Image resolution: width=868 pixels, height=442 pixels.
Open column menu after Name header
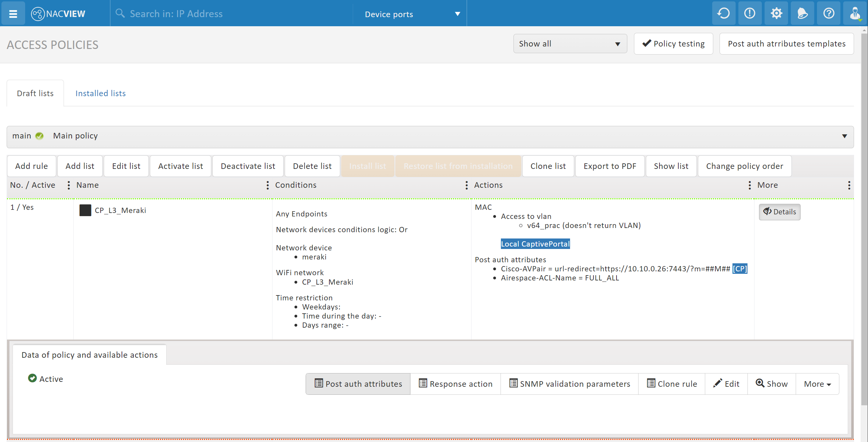tap(268, 185)
